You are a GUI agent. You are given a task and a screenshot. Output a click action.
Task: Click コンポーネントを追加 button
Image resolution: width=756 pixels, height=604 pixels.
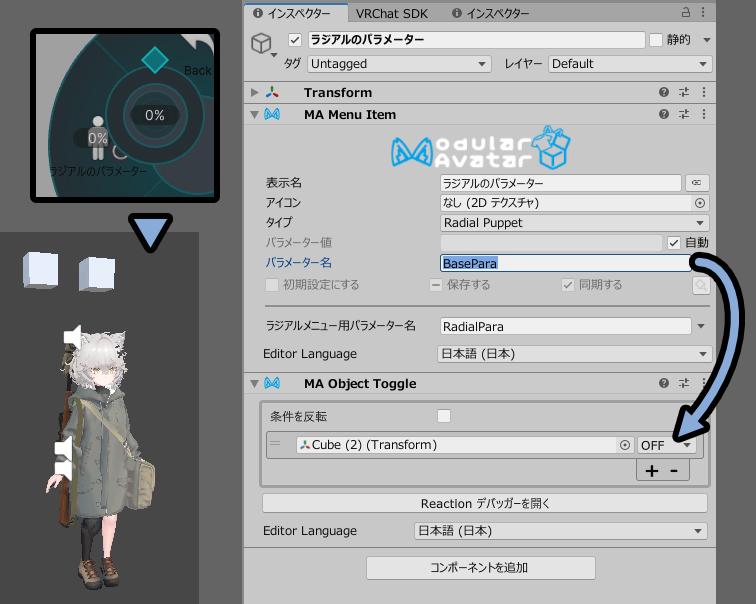pyautogui.click(x=481, y=568)
